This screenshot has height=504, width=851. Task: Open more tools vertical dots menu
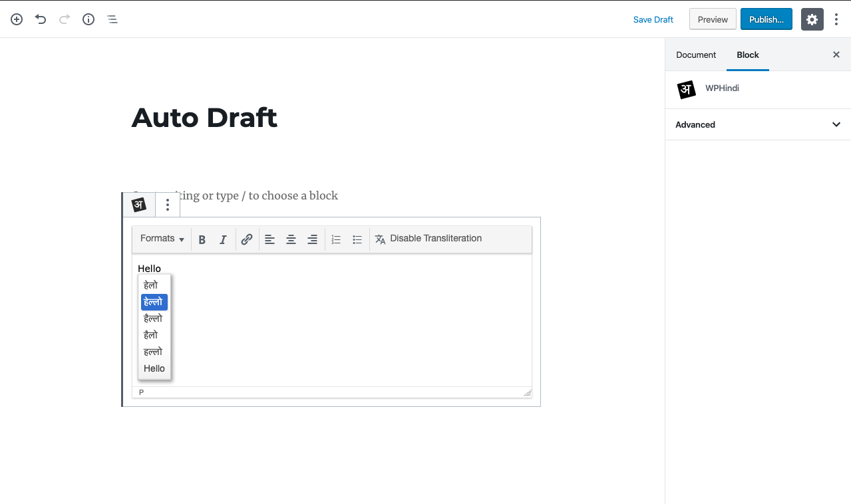coord(836,19)
